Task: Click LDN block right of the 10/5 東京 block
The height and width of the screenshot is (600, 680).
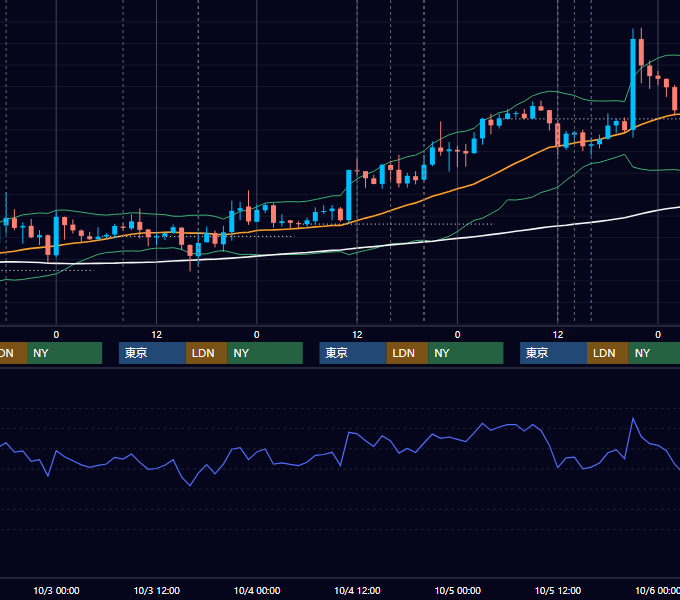Action: (x=608, y=353)
